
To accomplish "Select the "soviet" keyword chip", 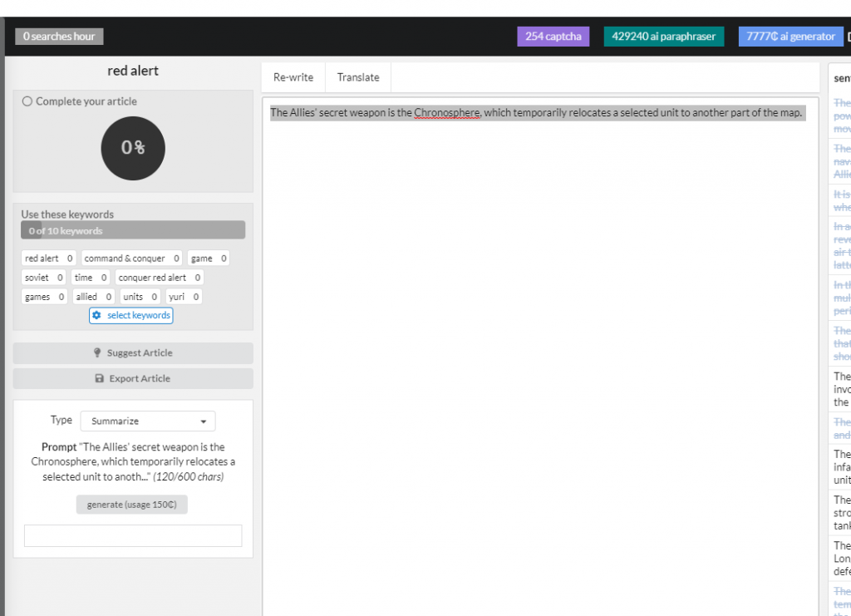I will 43,278.
